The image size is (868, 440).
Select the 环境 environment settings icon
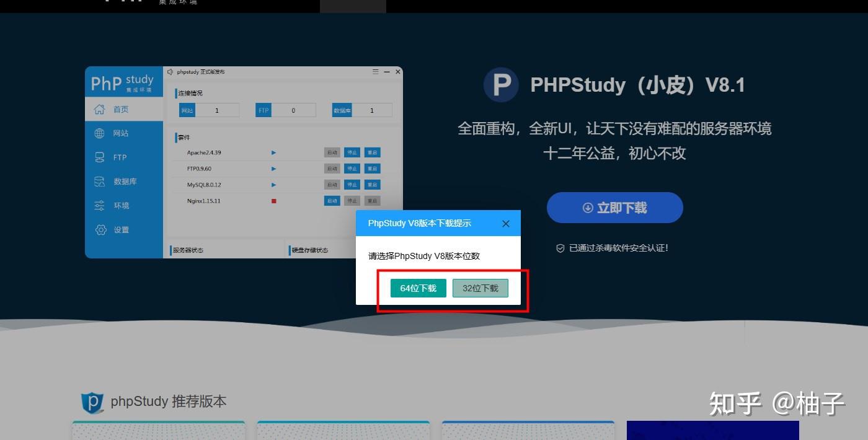pyautogui.click(x=99, y=205)
